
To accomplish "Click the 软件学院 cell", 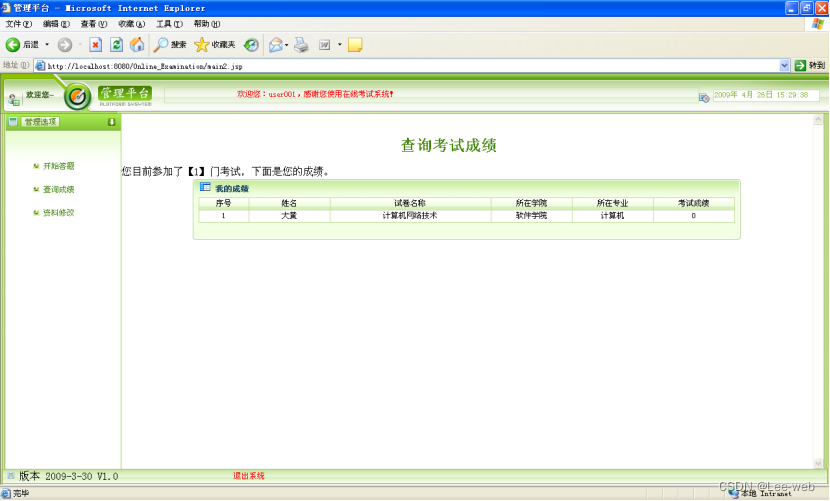I will tap(531, 216).
